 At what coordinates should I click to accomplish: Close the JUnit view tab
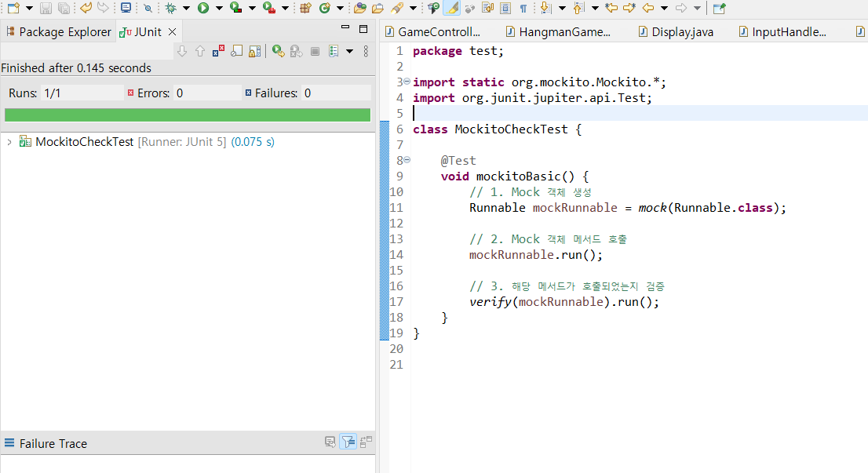(x=172, y=32)
